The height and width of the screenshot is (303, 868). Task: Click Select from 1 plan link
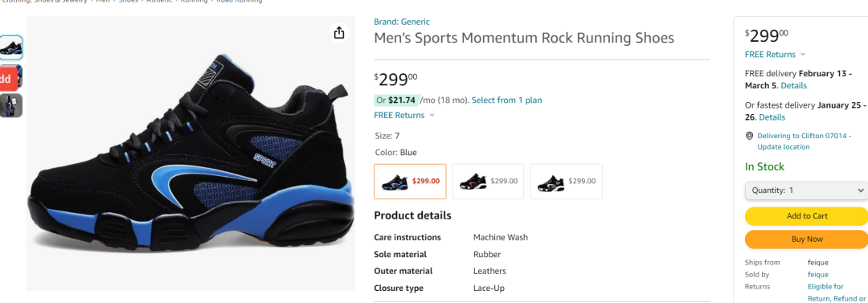coord(506,100)
